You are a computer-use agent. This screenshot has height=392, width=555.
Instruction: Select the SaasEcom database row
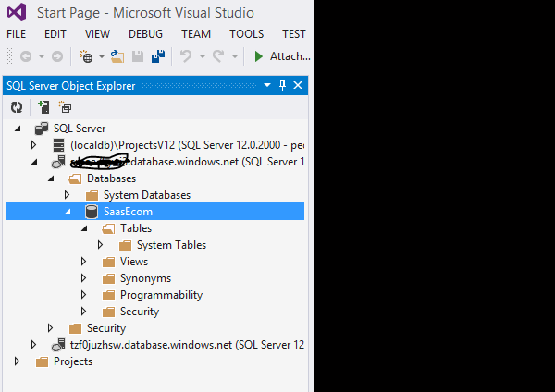[x=155, y=212]
